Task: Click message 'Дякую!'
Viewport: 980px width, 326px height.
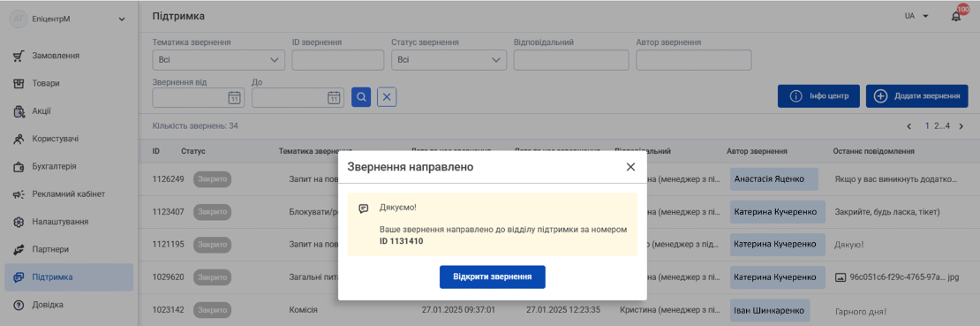Action: [848, 245]
